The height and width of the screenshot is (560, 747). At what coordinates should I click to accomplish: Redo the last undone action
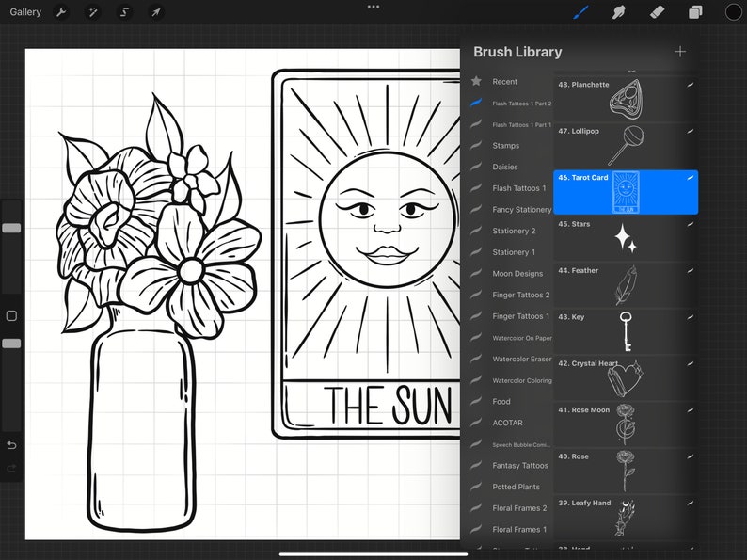[11, 468]
